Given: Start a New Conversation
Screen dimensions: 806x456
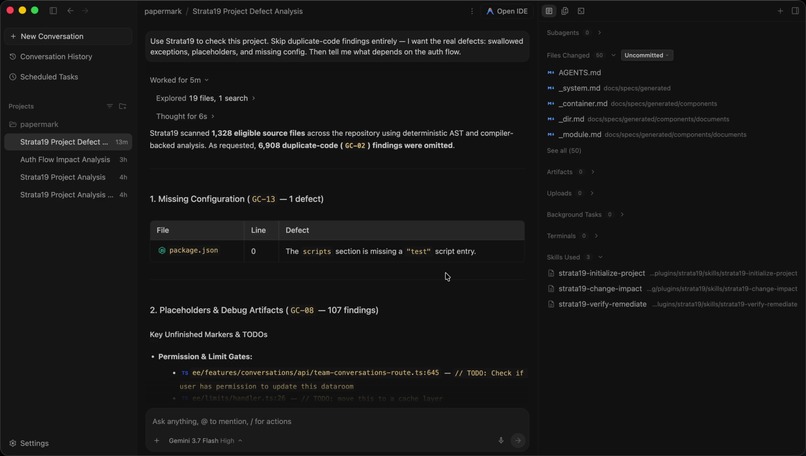Looking at the screenshot, I should tap(68, 36).
